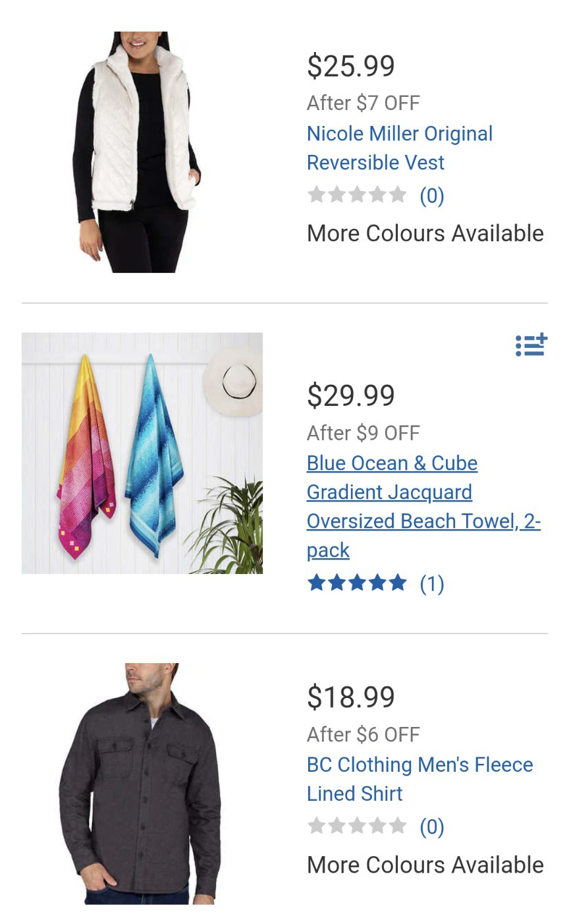
Task: Open the Blue Ocean & Cube Beach Towel link
Action: (x=423, y=507)
